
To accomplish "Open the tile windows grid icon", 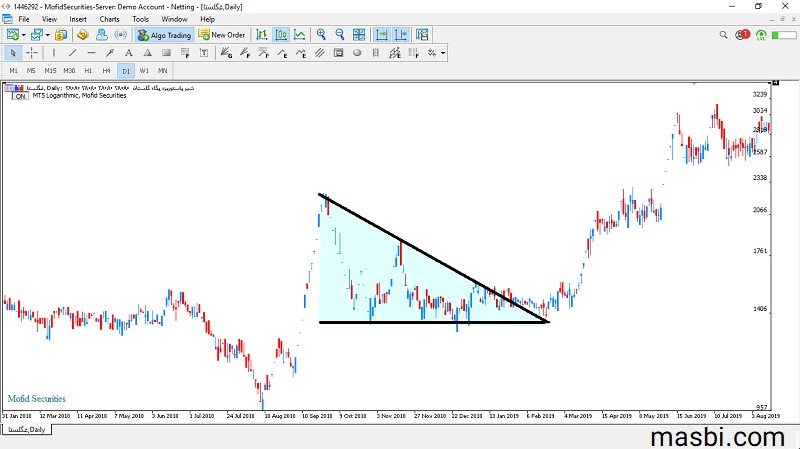I will coord(359,35).
